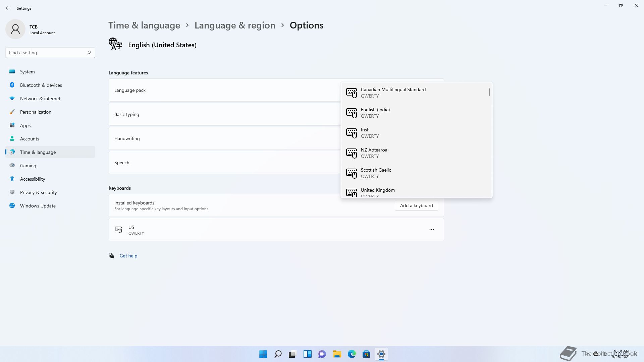Click the Windows Update sidebar icon
644x362 pixels.
click(12, 206)
